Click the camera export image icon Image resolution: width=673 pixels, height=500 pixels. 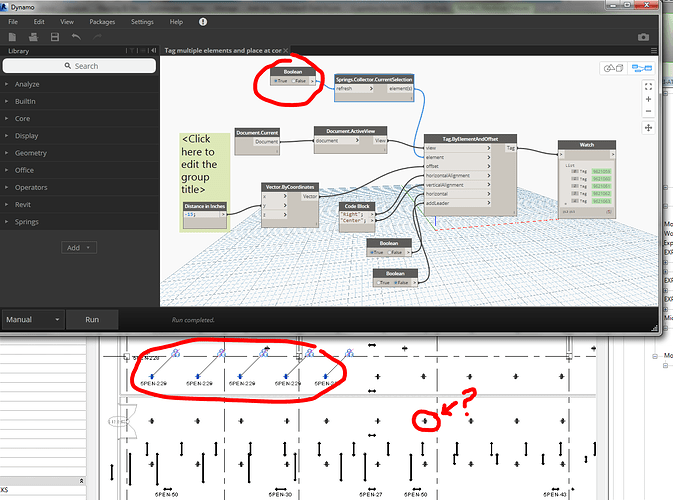643,37
